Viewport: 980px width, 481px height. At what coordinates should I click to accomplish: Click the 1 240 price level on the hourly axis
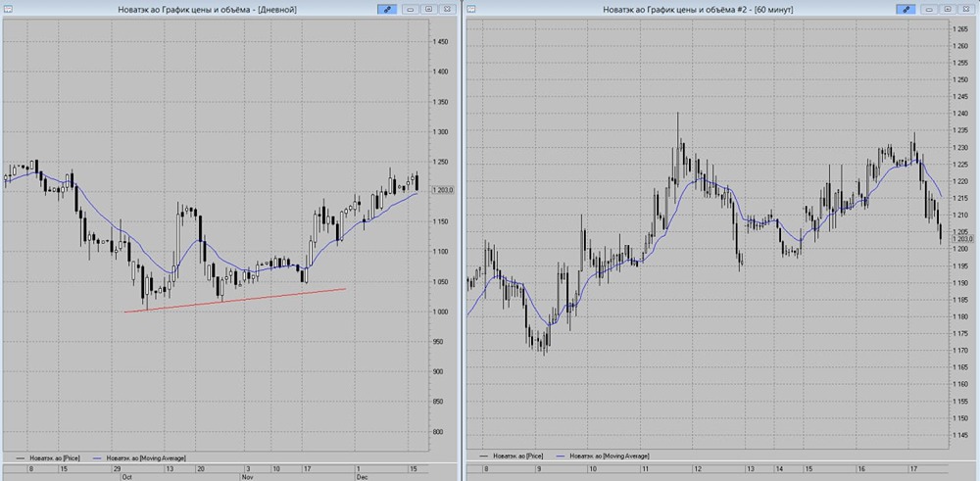(958, 114)
